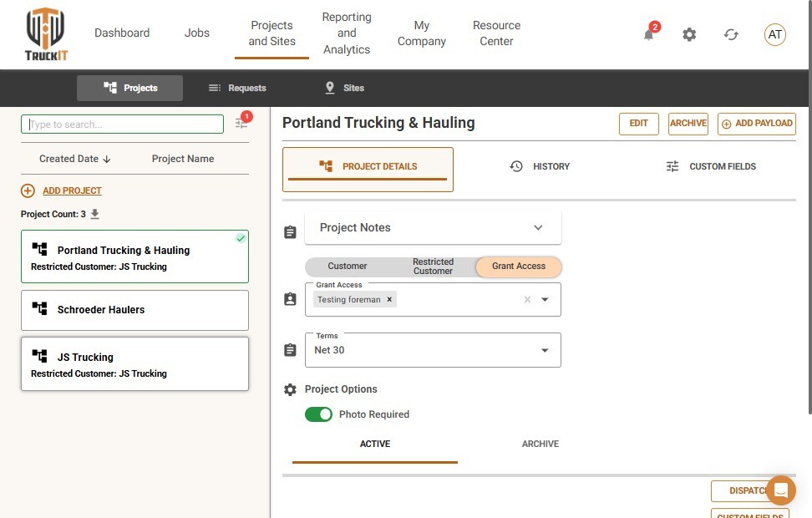Sort projects by Project Name
Viewport: 812px width, 518px height.
[183, 159]
